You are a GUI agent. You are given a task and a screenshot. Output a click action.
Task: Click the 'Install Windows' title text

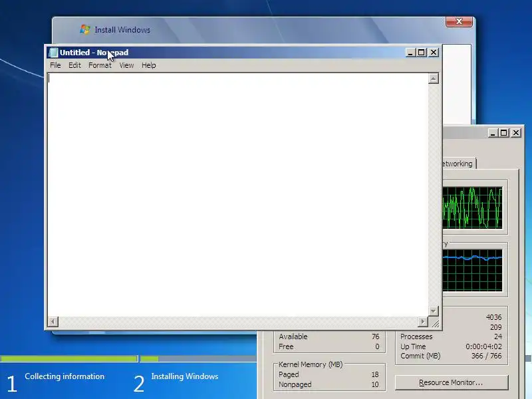(122, 30)
